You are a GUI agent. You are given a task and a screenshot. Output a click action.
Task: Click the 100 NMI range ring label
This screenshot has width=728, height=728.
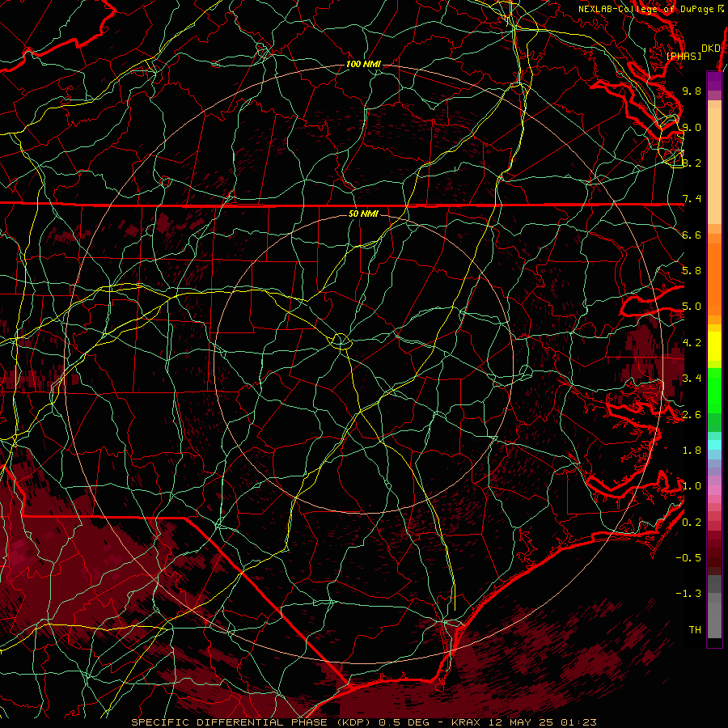(x=363, y=64)
